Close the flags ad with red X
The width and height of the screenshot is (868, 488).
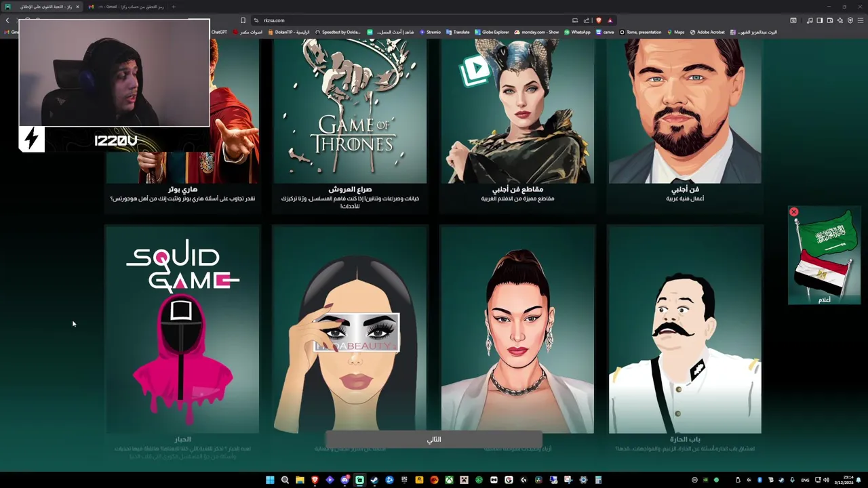pos(793,212)
